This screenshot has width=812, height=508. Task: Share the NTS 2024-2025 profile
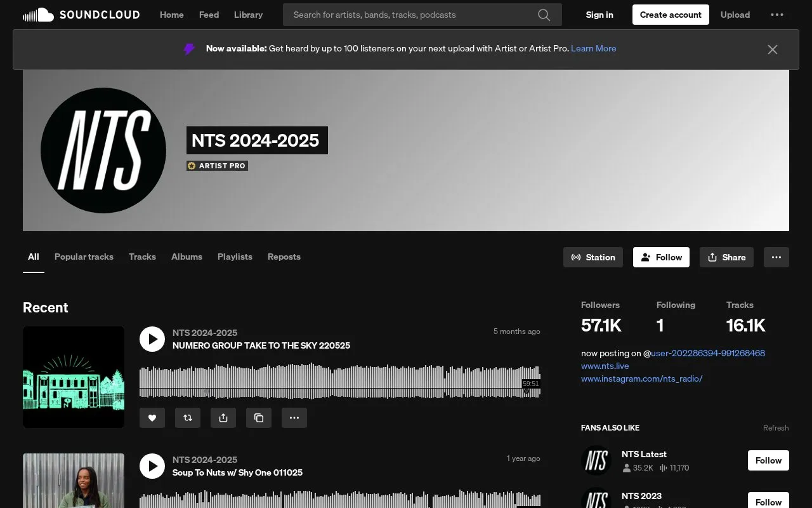click(x=726, y=257)
